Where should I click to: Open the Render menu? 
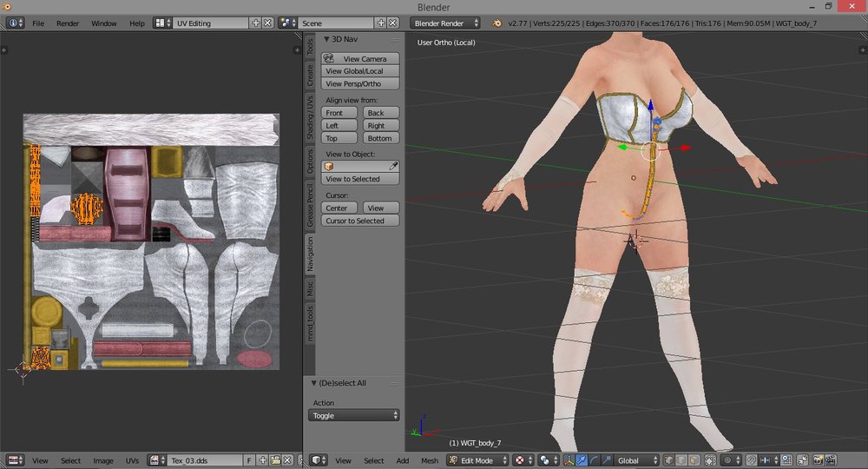[x=68, y=23]
